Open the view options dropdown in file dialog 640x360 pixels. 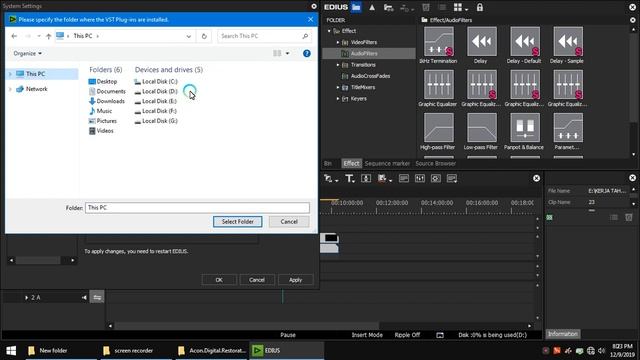point(287,53)
